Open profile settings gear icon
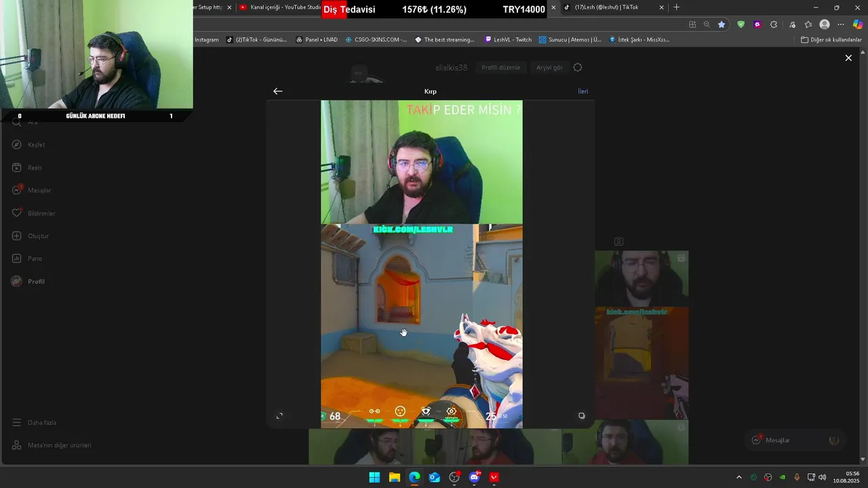The width and height of the screenshot is (868, 488). coord(578,68)
